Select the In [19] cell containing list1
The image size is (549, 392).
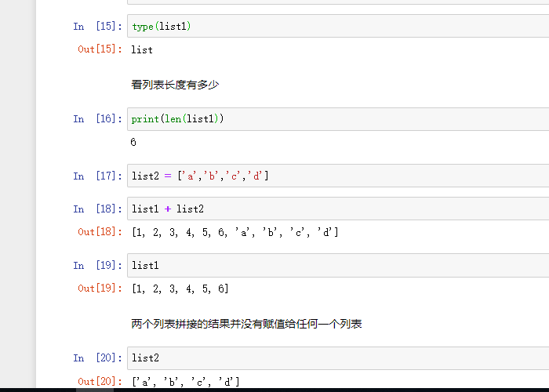pyautogui.click(x=338, y=265)
